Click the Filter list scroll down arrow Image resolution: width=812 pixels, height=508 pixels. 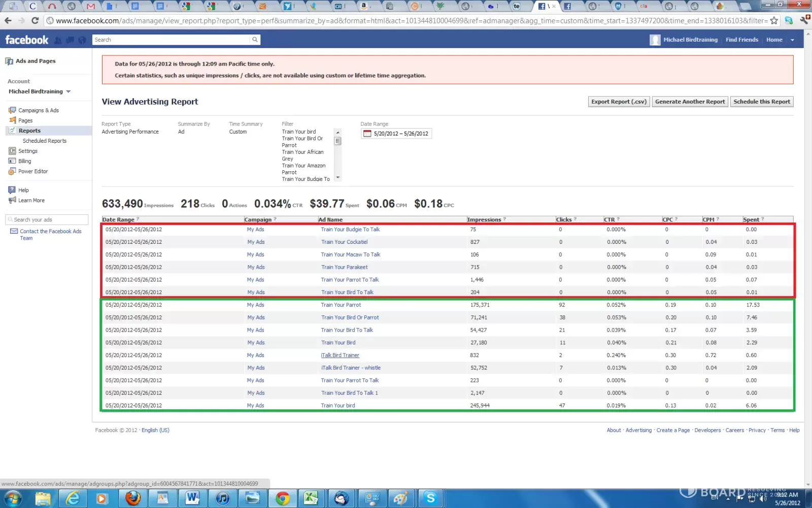tap(338, 178)
